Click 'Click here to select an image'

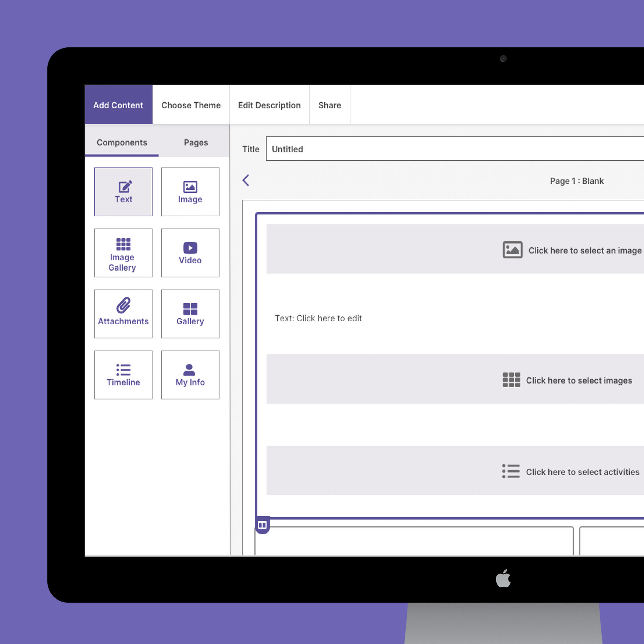click(585, 250)
